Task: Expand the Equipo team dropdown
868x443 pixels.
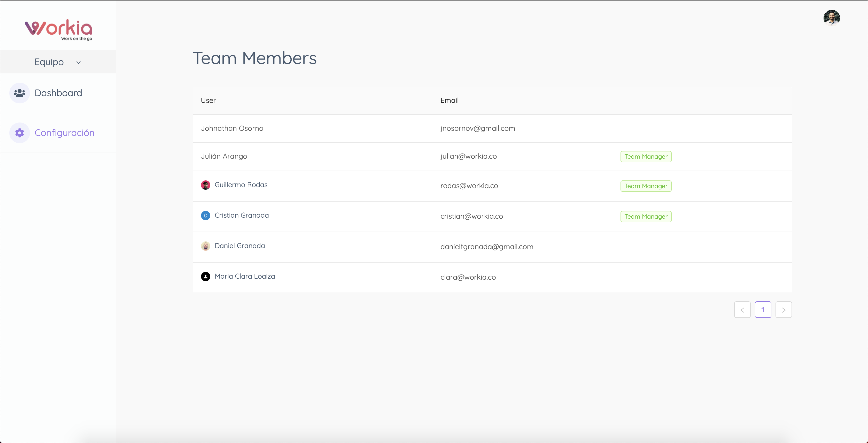Action: click(x=49, y=62)
